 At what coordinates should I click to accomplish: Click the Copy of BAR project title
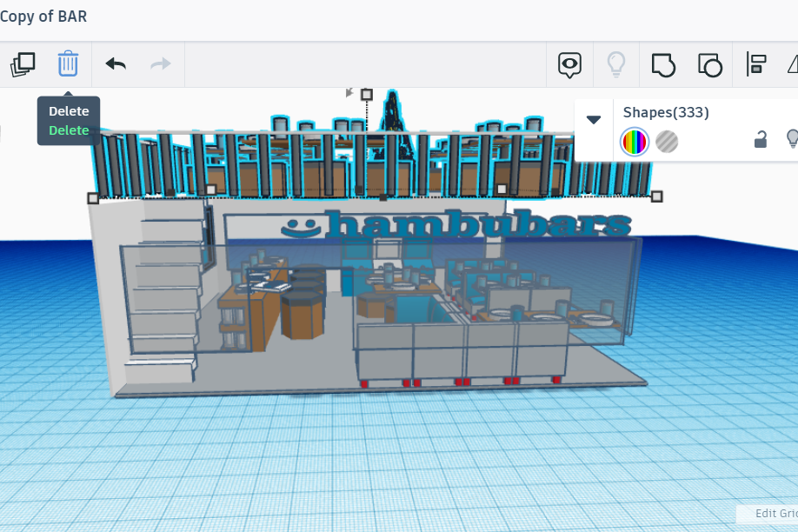(43, 17)
